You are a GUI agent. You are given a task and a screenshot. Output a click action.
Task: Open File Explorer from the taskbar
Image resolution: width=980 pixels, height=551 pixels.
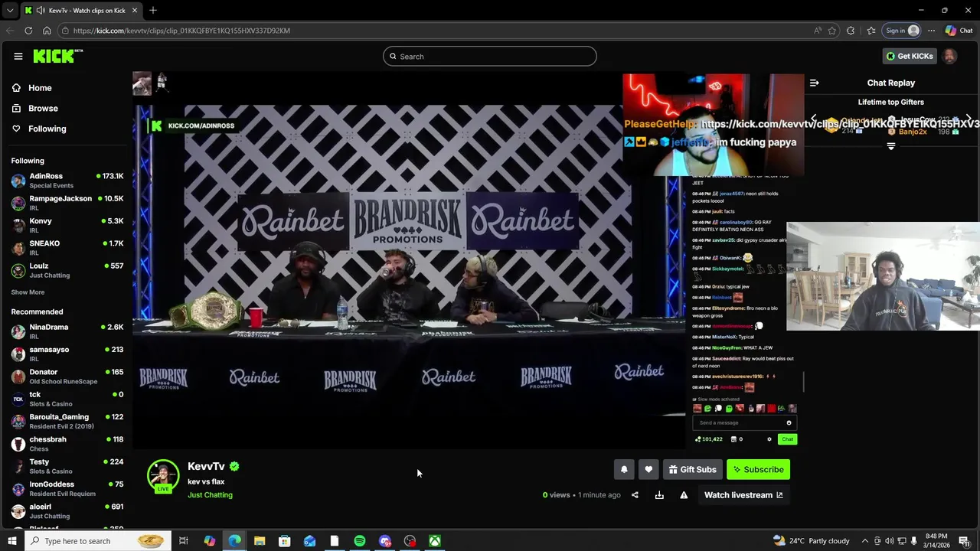(x=260, y=541)
